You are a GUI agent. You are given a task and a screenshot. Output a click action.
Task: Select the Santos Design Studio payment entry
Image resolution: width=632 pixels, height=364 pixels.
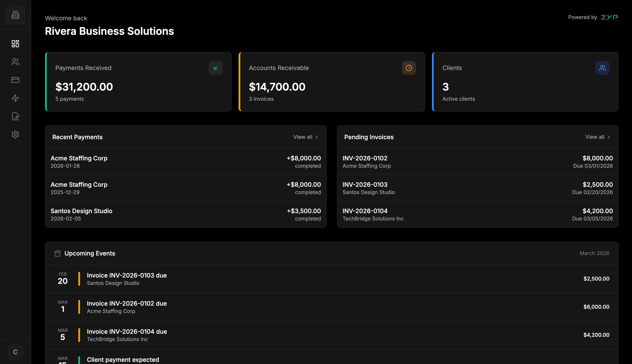186,214
